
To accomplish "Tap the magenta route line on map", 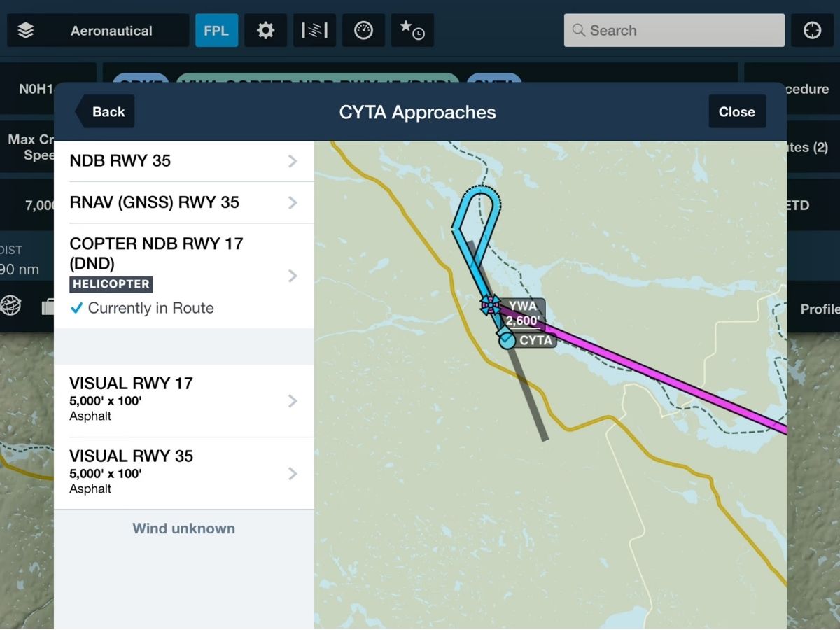I will (665, 374).
